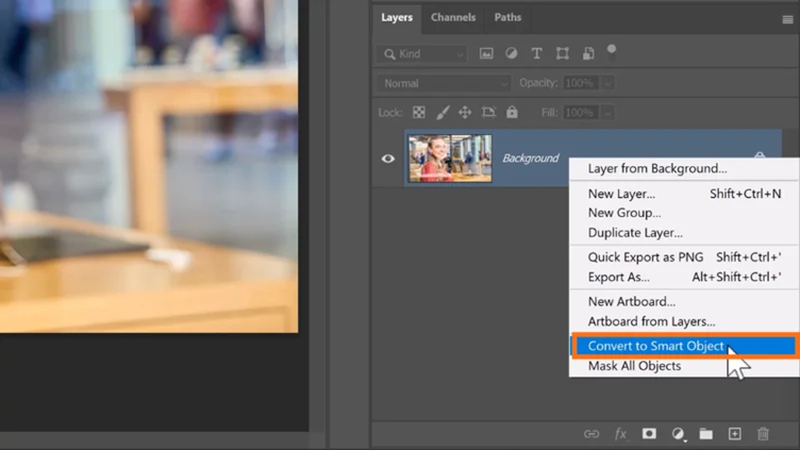
Task: Create a new group folder icon
Action: (706, 434)
